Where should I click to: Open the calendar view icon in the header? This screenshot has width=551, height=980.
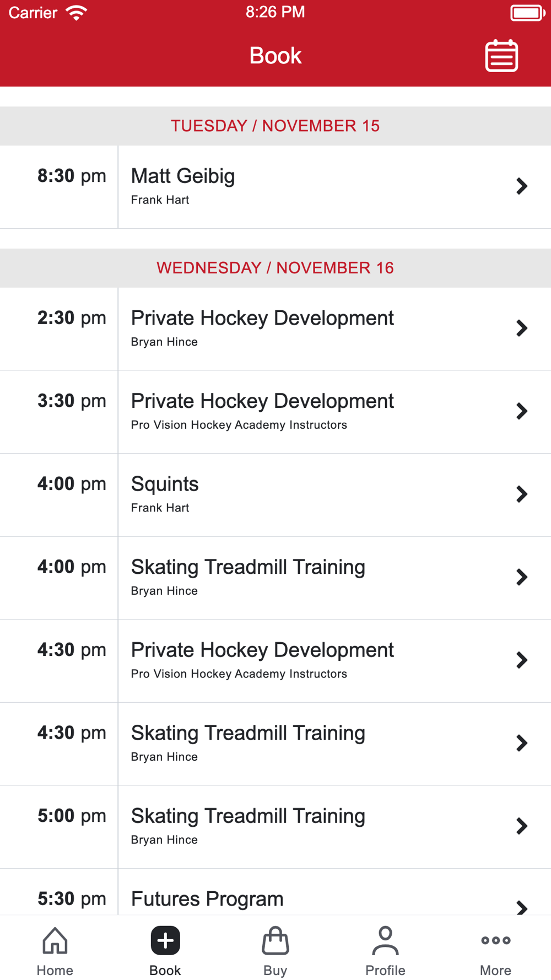[501, 56]
